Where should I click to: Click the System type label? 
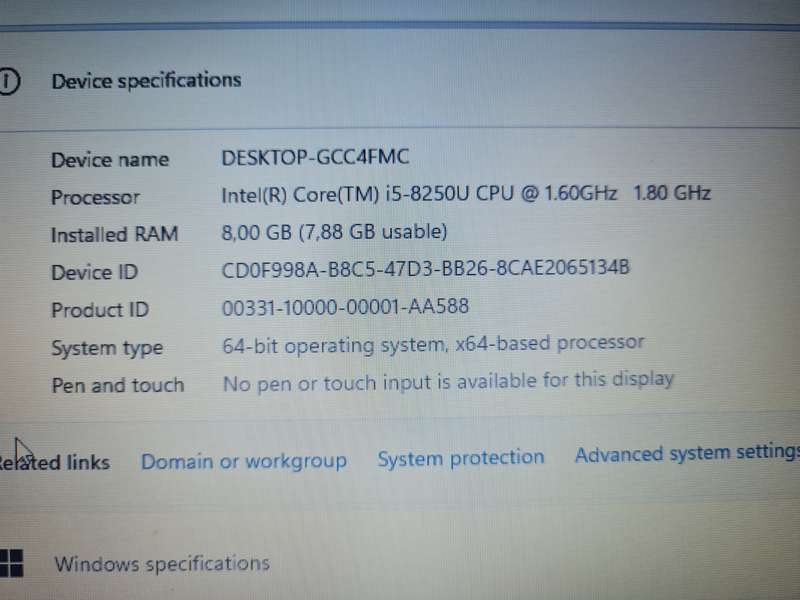pyautogui.click(x=107, y=348)
